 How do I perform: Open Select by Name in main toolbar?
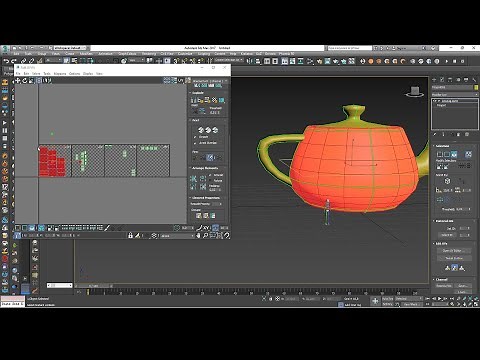point(74,61)
